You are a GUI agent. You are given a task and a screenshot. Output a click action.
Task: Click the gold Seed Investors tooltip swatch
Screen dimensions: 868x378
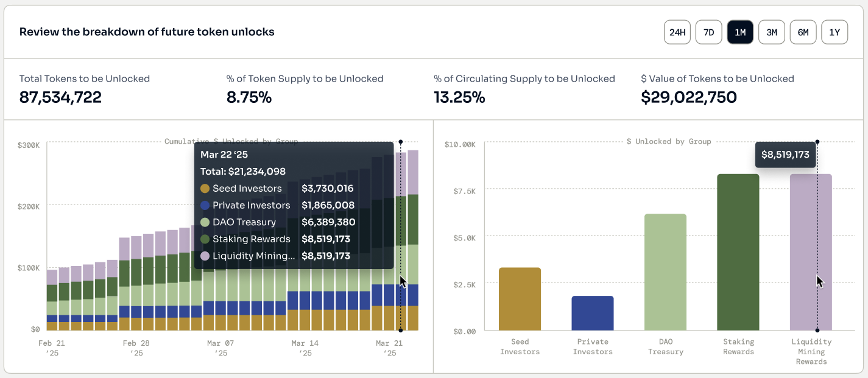[205, 189]
